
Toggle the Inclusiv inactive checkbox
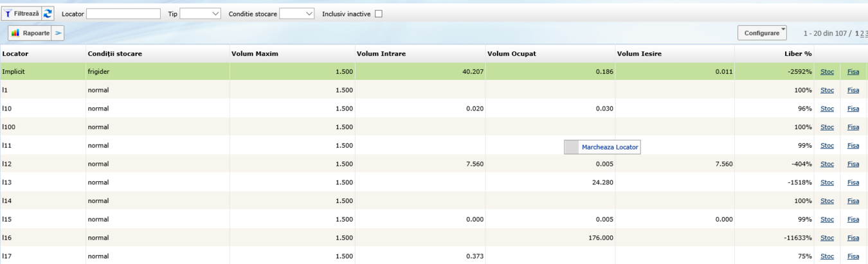378,13
